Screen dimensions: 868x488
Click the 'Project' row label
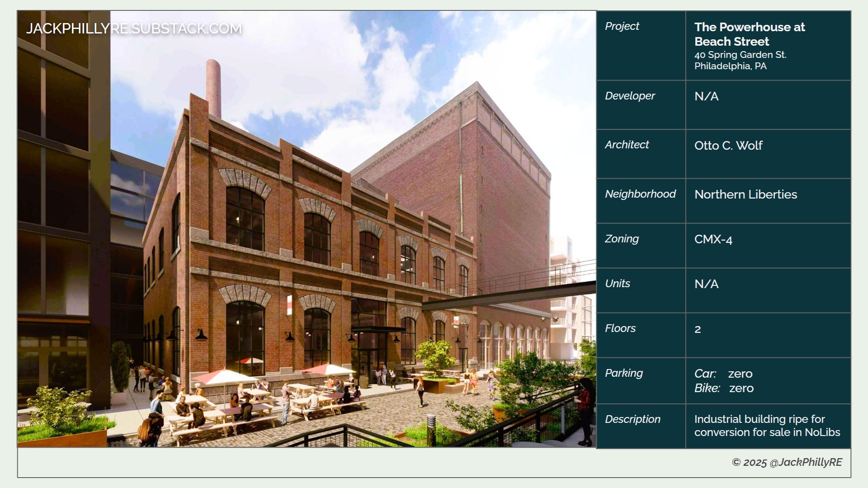(622, 26)
